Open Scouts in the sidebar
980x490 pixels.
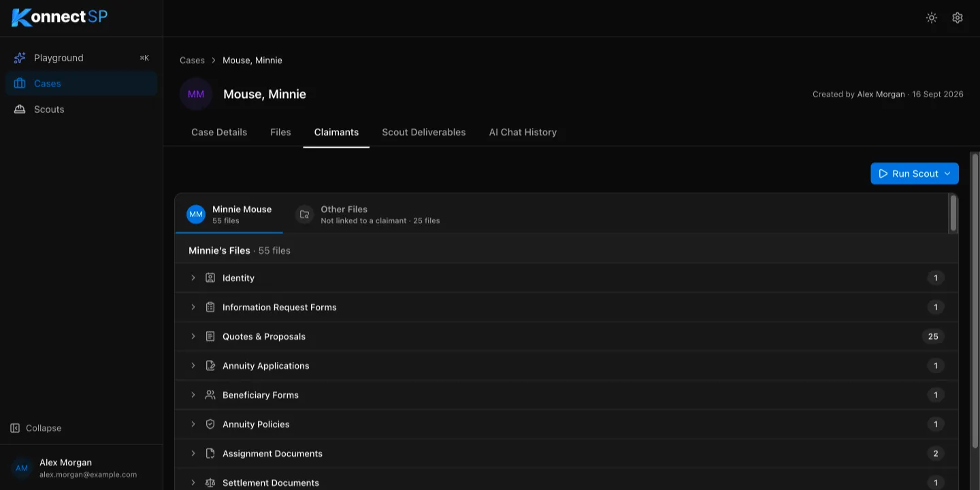click(x=81, y=110)
